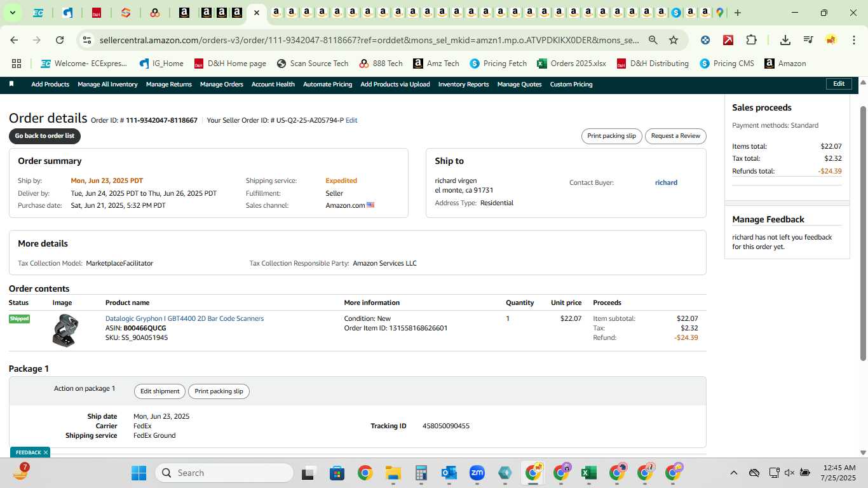Open Zoom from taskbar

(477, 473)
